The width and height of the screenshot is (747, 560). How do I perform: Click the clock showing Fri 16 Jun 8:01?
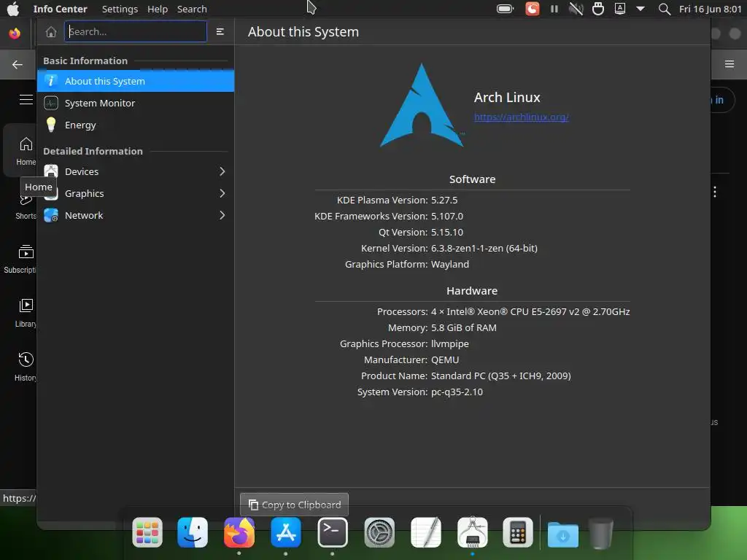[x=710, y=9]
